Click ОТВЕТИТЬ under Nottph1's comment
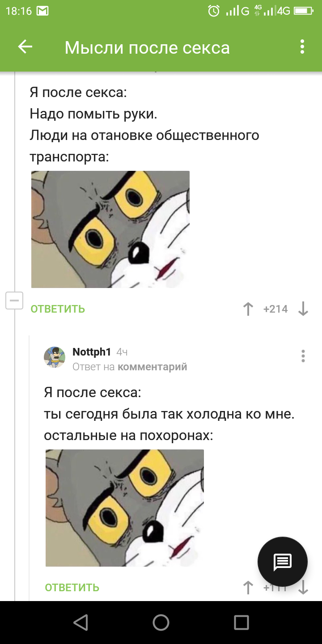Viewport: 322px width, 644px height. pyautogui.click(x=72, y=588)
